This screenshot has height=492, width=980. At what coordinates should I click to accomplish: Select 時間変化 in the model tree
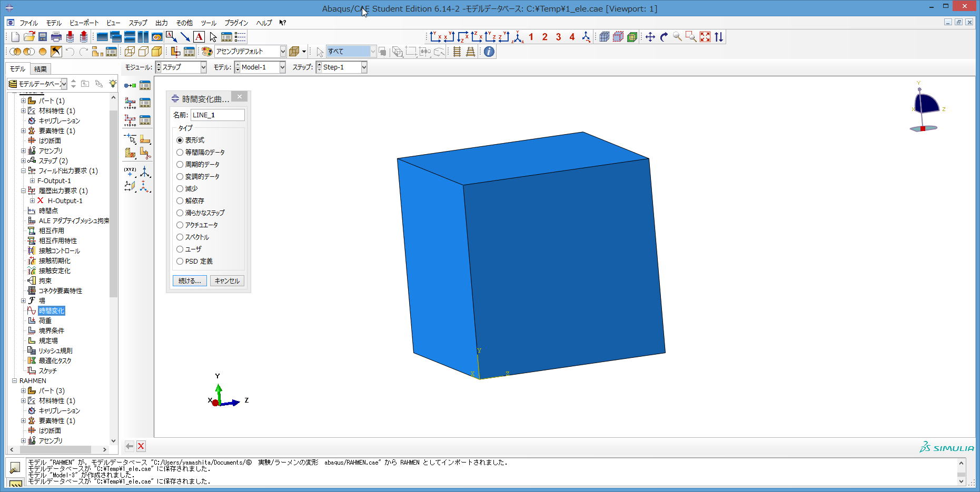click(52, 311)
